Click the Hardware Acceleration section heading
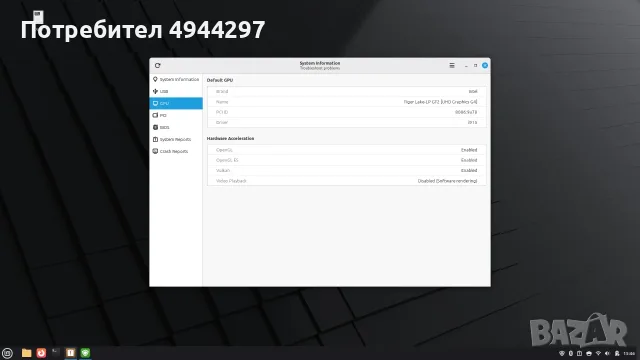Image resolution: width=640 pixels, height=360 pixels. click(230, 138)
